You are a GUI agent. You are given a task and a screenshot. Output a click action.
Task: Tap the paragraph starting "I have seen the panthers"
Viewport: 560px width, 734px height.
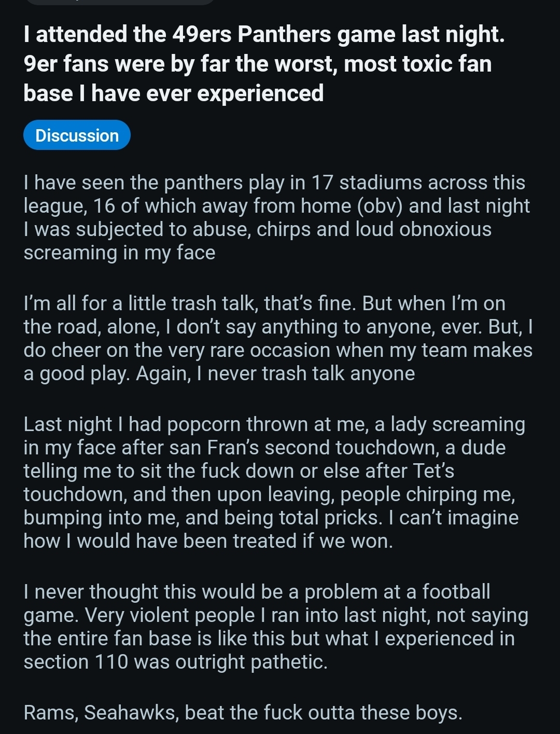click(275, 217)
